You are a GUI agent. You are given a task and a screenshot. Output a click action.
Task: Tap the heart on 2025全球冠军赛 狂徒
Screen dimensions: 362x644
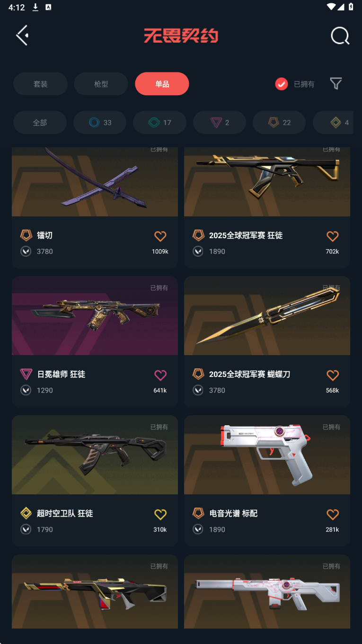333,236
